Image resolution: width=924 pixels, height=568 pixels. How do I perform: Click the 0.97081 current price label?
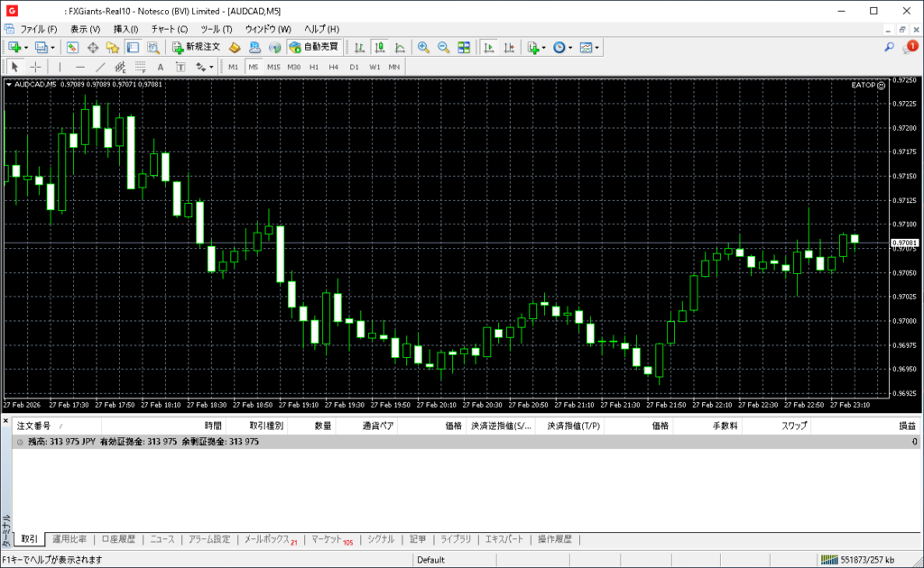coord(904,243)
